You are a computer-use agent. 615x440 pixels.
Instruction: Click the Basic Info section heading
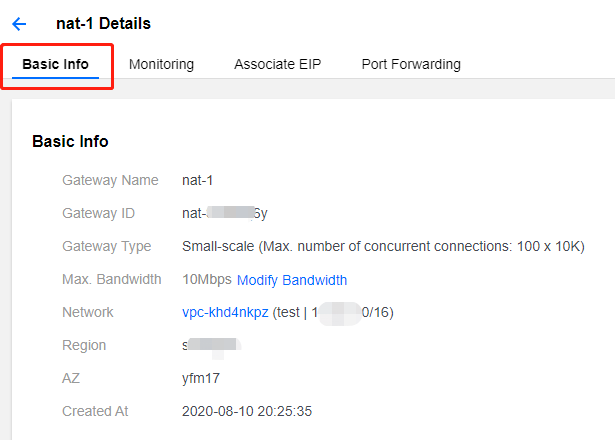pos(70,141)
